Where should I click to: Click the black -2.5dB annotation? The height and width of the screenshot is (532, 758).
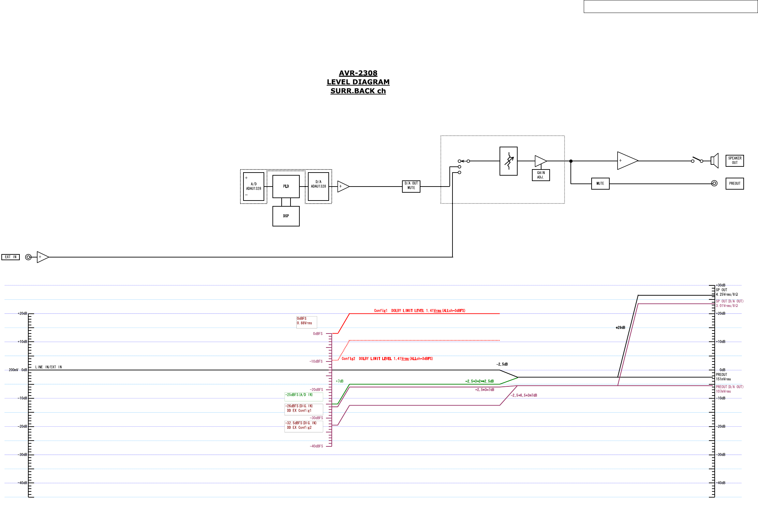[x=502, y=365]
